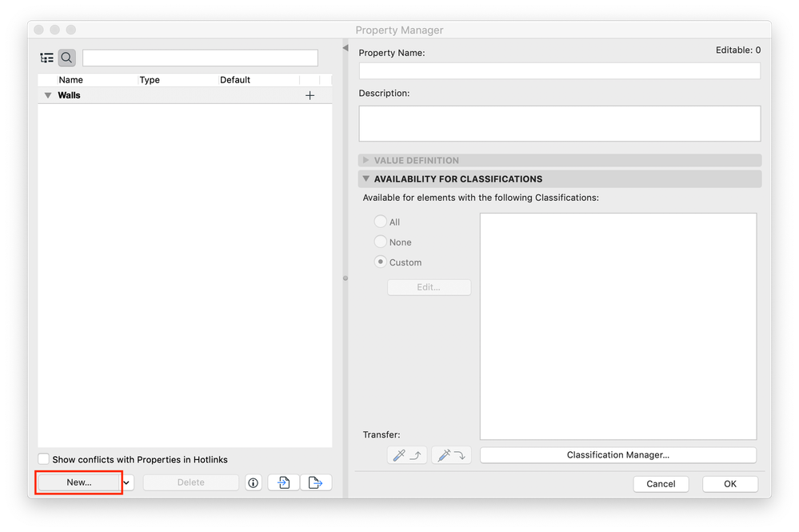Viewport: 799px width, 532px height.
Task: Click the New... button
Action: [79, 482]
